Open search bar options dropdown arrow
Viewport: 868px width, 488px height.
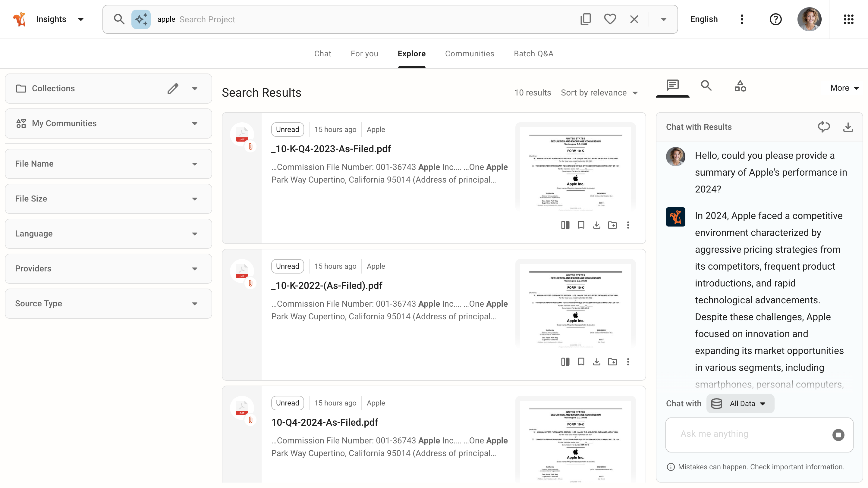tap(663, 19)
